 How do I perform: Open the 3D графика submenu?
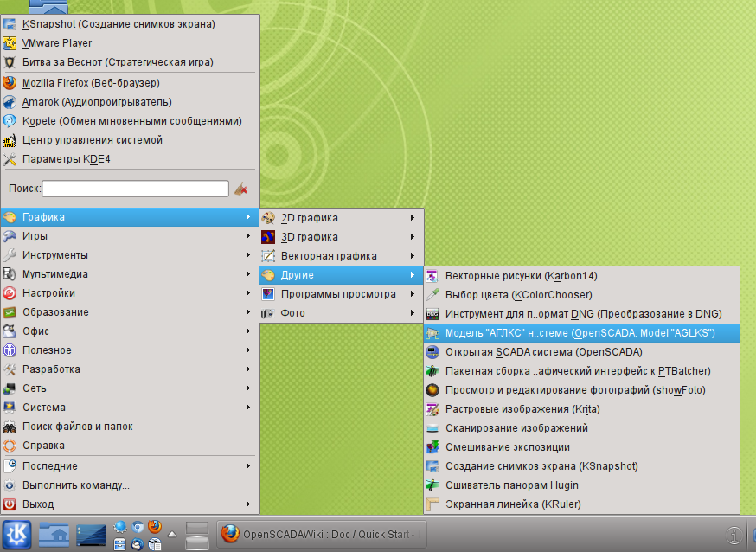click(342, 237)
